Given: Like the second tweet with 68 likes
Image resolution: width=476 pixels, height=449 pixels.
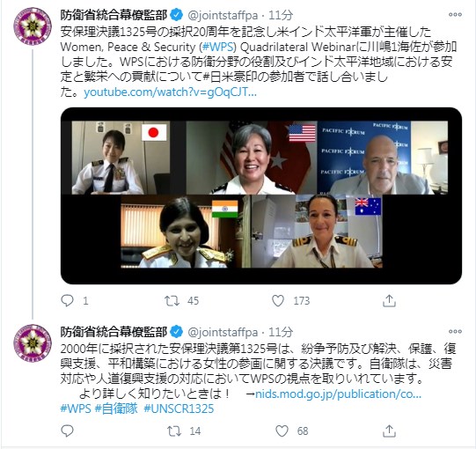Looking at the screenshot, I should (282, 431).
